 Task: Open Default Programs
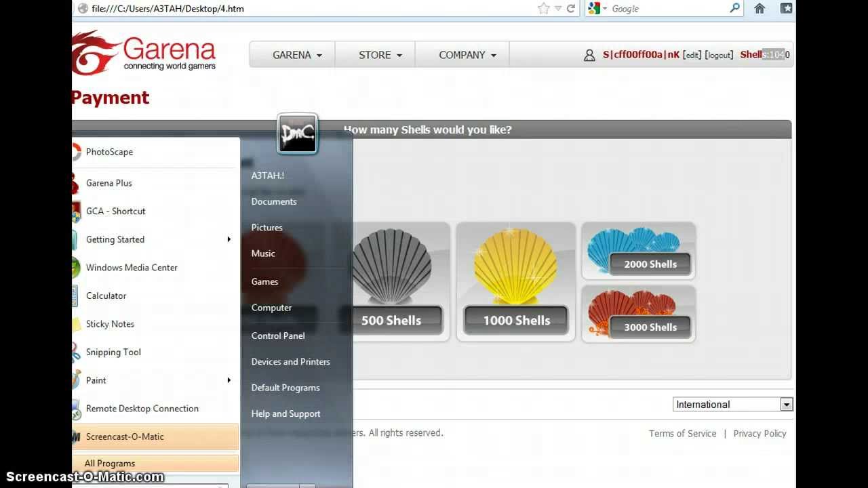coord(285,388)
